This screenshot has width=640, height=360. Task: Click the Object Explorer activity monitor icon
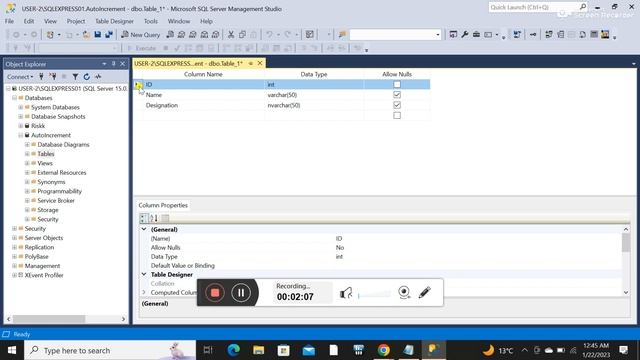[98, 76]
